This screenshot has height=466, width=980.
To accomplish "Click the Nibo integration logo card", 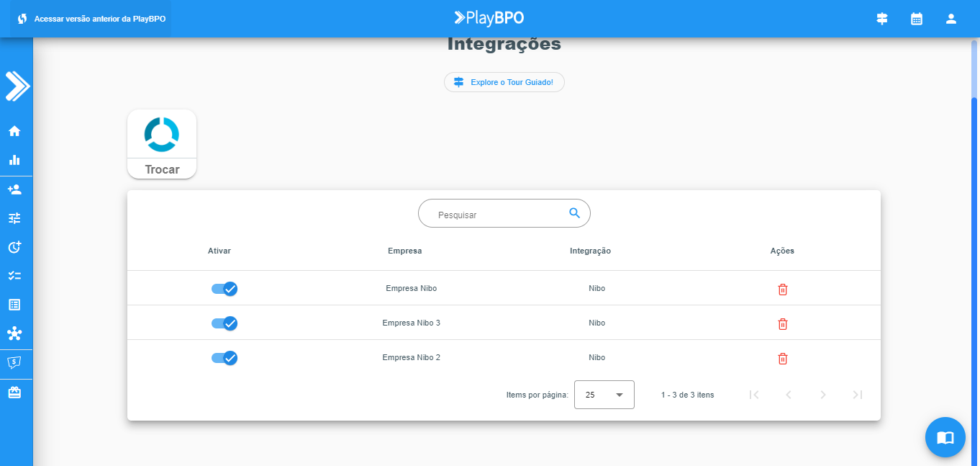I will pos(162,134).
